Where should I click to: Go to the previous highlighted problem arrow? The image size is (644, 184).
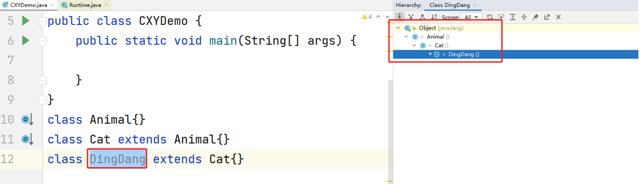coord(378,17)
